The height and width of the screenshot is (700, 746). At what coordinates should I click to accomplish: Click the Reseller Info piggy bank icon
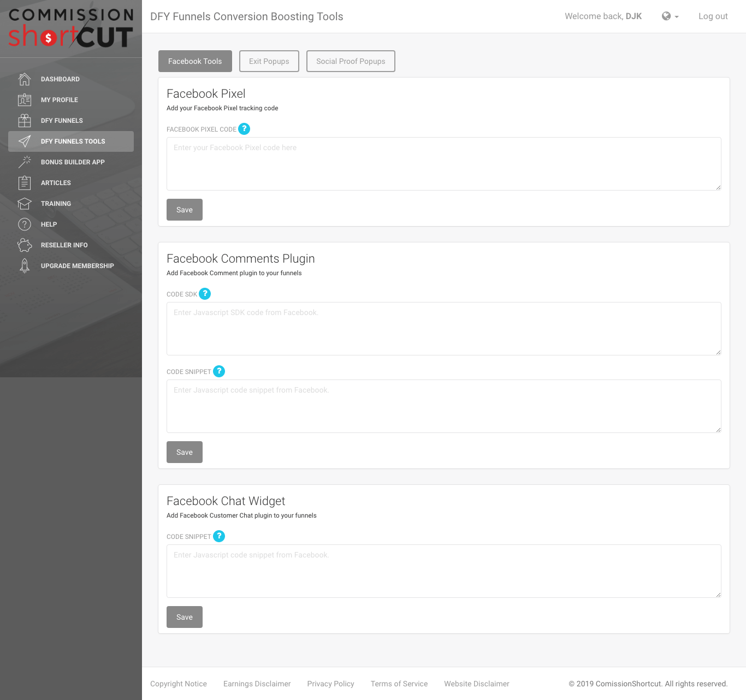tap(25, 245)
